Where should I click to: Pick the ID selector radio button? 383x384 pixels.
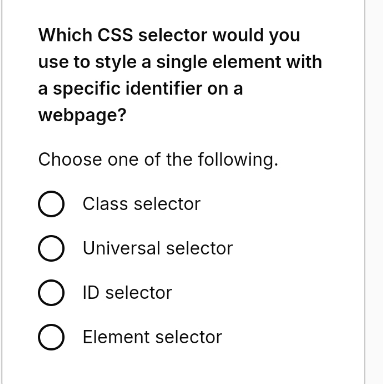(51, 293)
